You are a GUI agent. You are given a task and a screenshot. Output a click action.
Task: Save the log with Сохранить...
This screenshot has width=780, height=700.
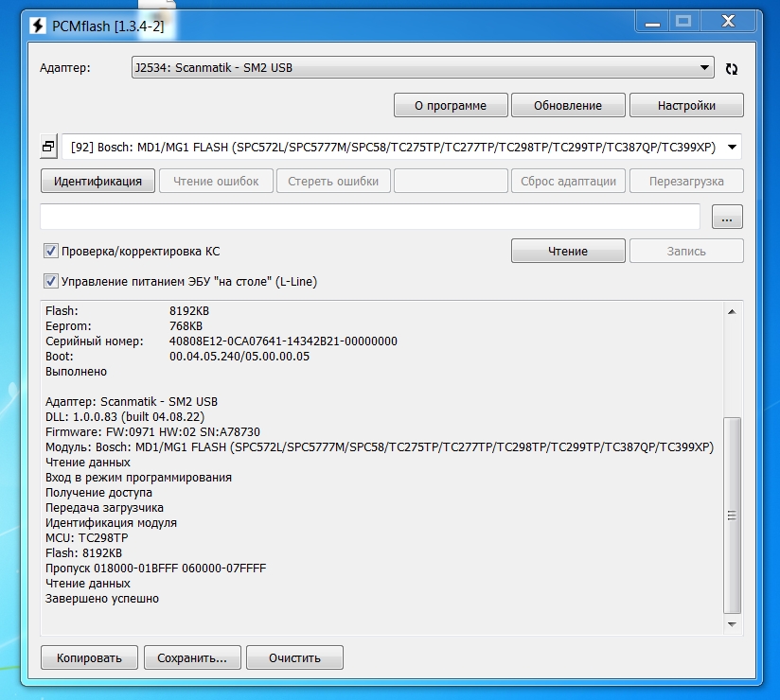click(x=191, y=657)
